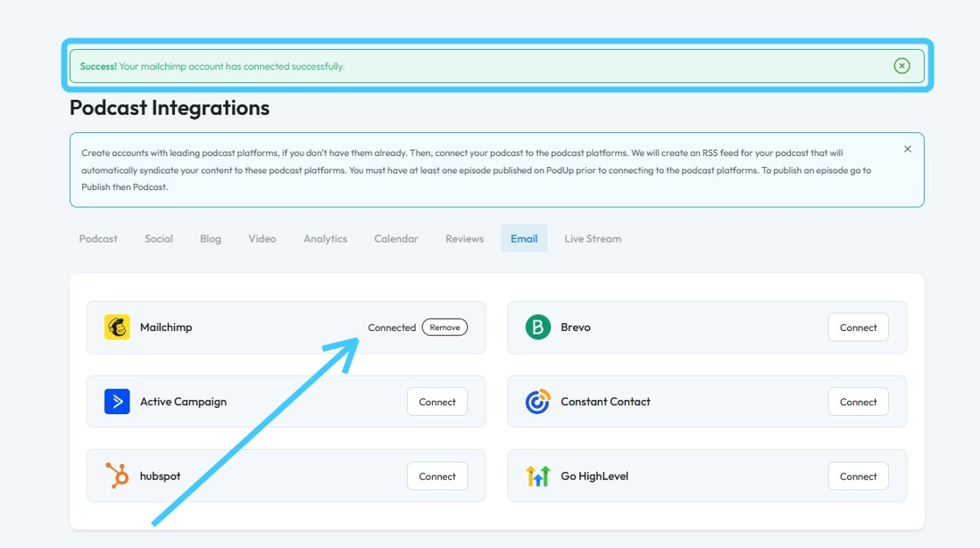Screen dimensions: 980x548
Task: Click the Constant Contact logo icon
Action: pyautogui.click(x=537, y=402)
